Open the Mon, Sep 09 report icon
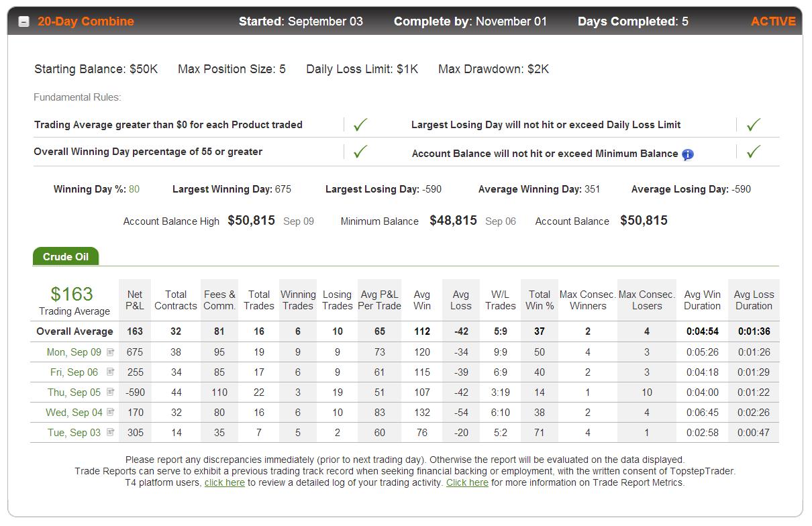Screen dimensions: 812x526 pos(110,352)
